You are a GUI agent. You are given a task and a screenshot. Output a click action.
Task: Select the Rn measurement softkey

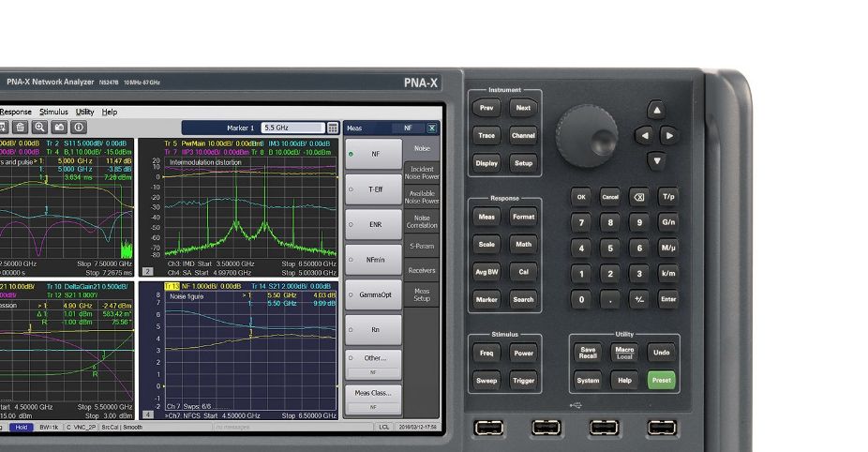tap(374, 329)
